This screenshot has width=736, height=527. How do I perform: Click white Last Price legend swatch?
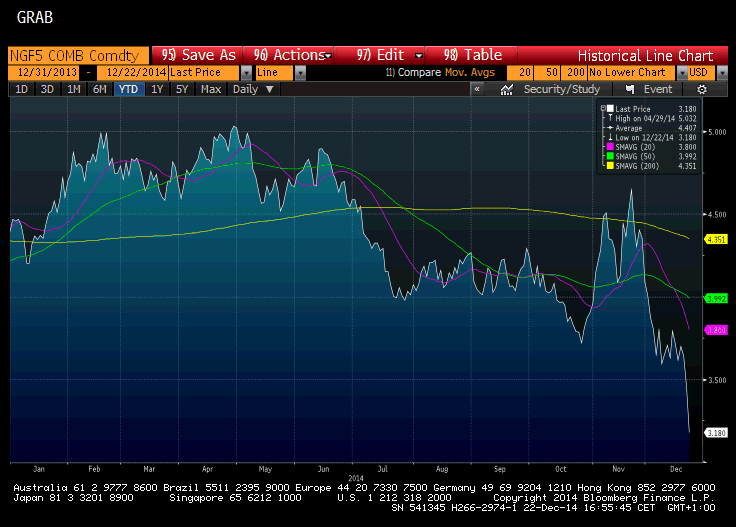pos(610,109)
